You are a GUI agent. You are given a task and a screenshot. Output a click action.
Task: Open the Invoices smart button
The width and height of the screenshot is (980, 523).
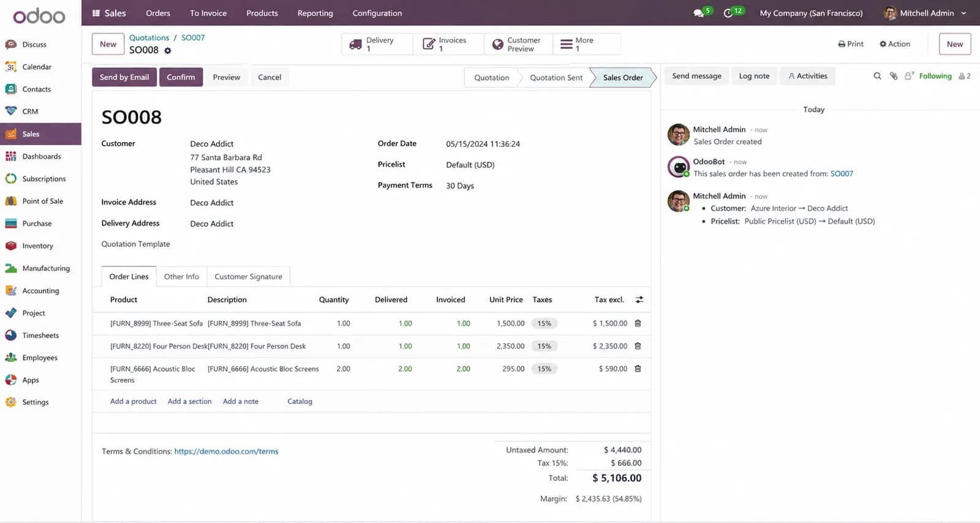point(448,44)
